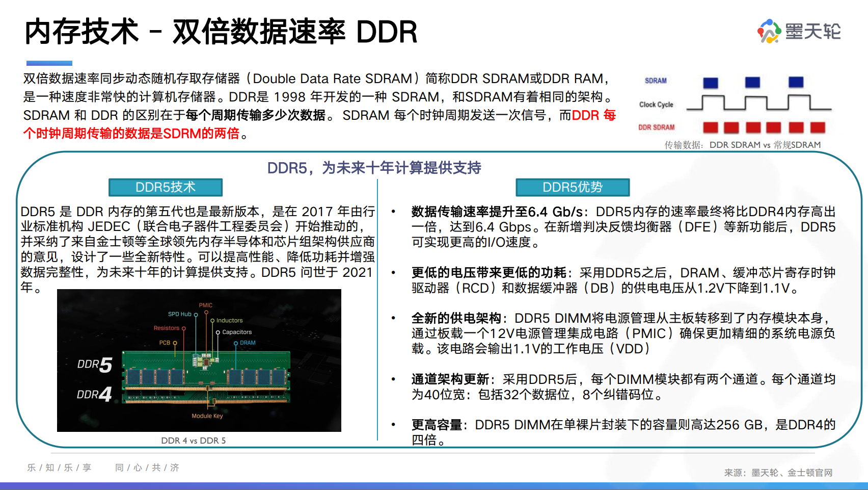
Task: Click the source note 来源：墨天轮、金士顿官网
Action: [x=778, y=473]
